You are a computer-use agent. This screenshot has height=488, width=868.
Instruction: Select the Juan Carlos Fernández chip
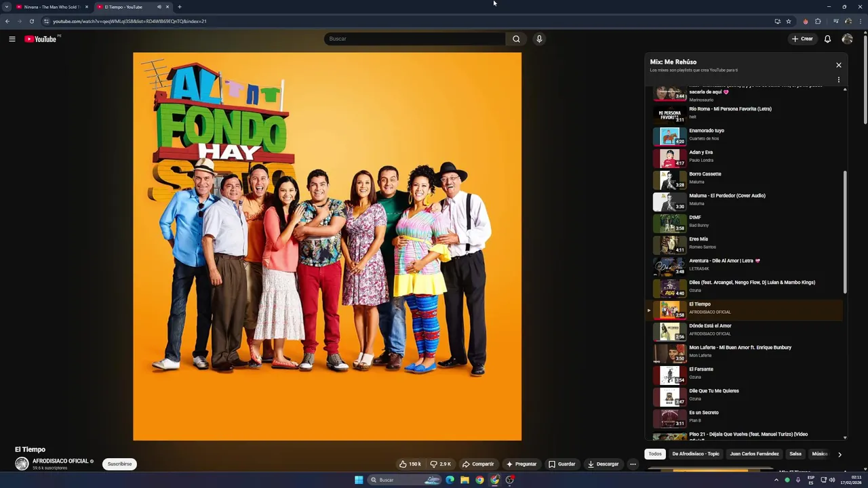[x=754, y=454]
